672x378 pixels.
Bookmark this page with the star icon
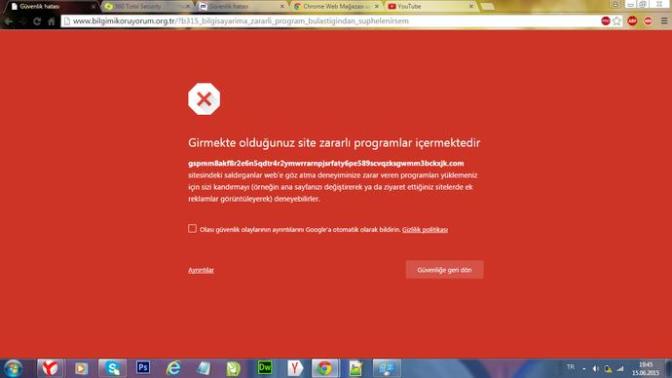coord(617,21)
